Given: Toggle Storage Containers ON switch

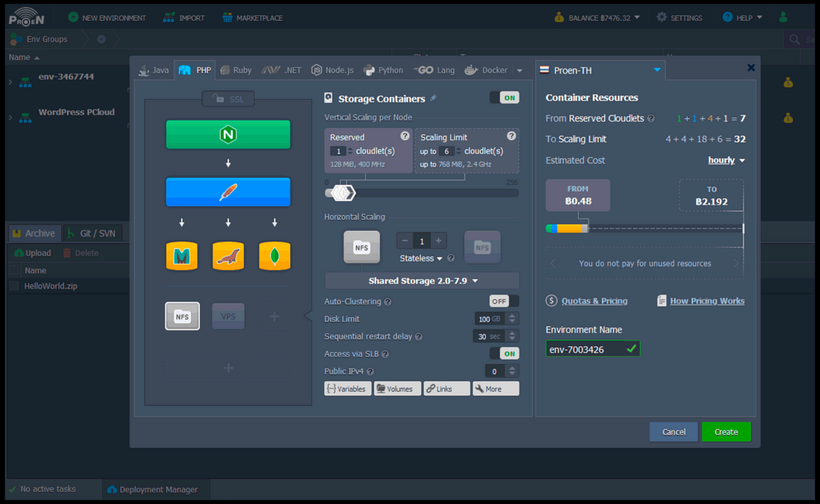Looking at the screenshot, I should pyautogui.click(x=504, y=98).
